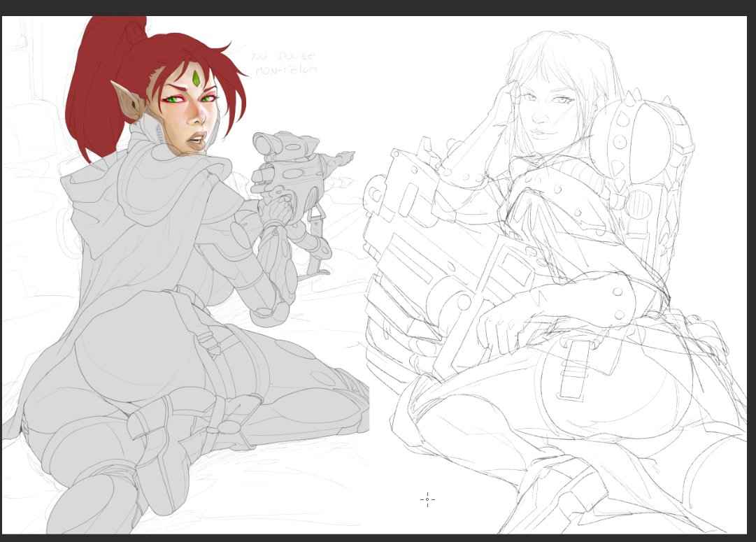Screen dimensions: 756x542
Task: Click the barrel tip of the left blaster
Action: pyautogui.click(x=347, y=156)
